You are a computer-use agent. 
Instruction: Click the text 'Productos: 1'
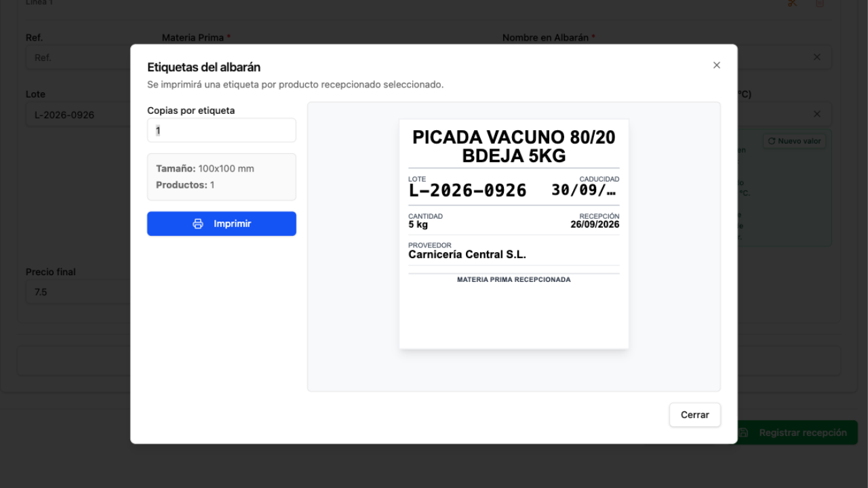tap(185, 184)
